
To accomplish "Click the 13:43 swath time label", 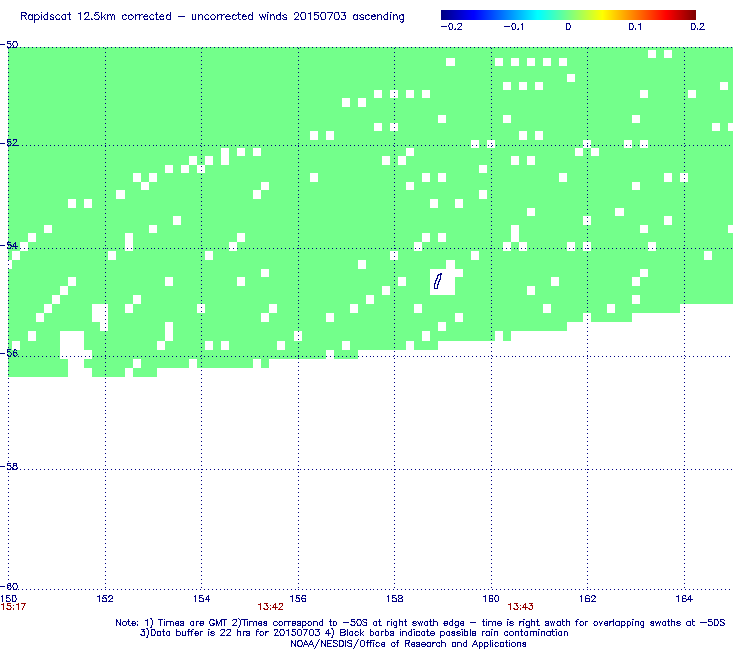I will pyautogui.click(x=521, y=607).
